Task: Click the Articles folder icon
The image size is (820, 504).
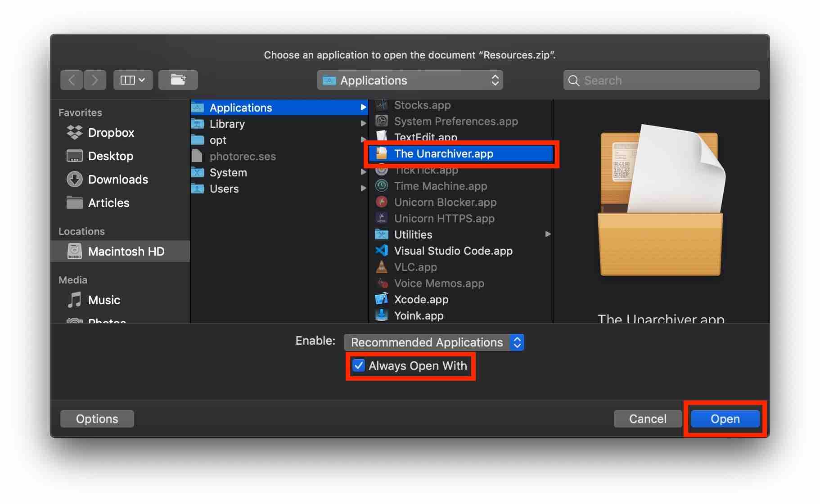Action: [x=75, y=202]
